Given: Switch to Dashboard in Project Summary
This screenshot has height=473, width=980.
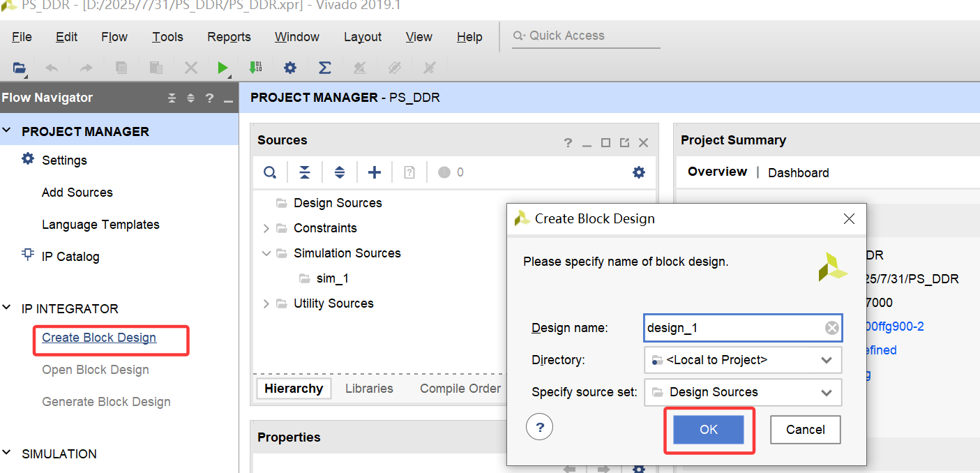Looking at the screenshot, I should (x=799, y=172).
